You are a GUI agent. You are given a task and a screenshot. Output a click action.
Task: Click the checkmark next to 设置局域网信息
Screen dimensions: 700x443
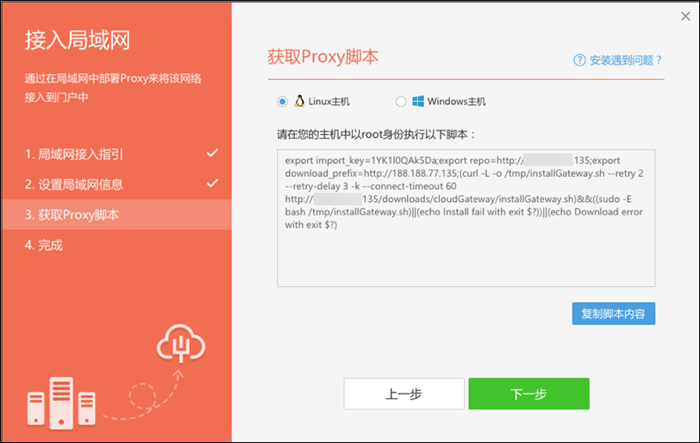[212, 183]
